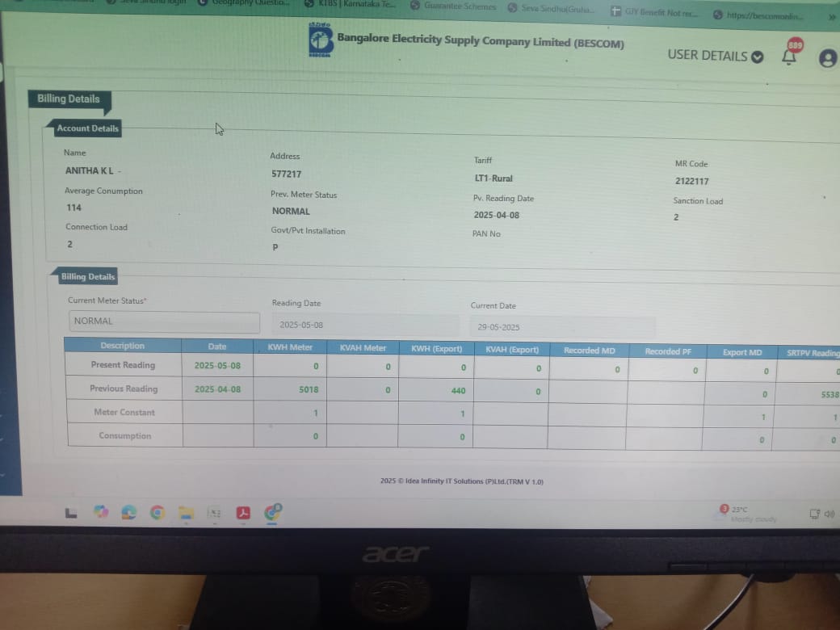
Task: Click the Export MD column header
Action: [x=742, y=352]
